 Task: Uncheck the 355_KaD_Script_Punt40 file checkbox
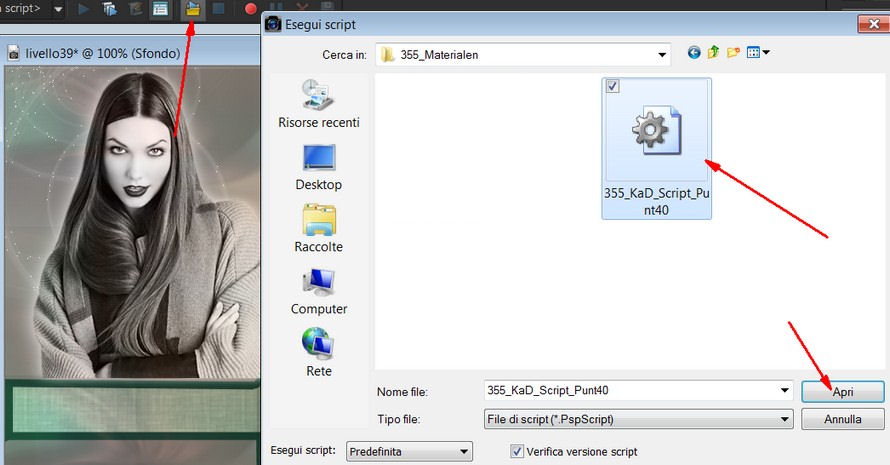pyautogui.click(x=612, y=86)
